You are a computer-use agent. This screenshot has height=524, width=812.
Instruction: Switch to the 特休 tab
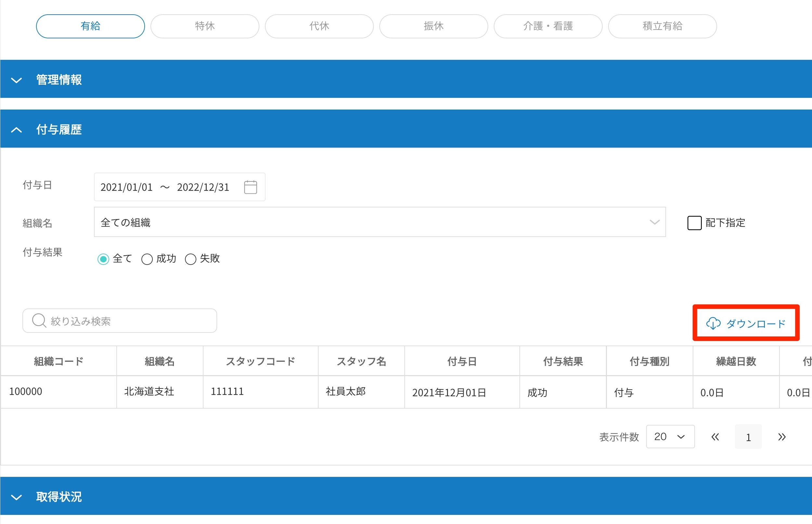[205, 26]
